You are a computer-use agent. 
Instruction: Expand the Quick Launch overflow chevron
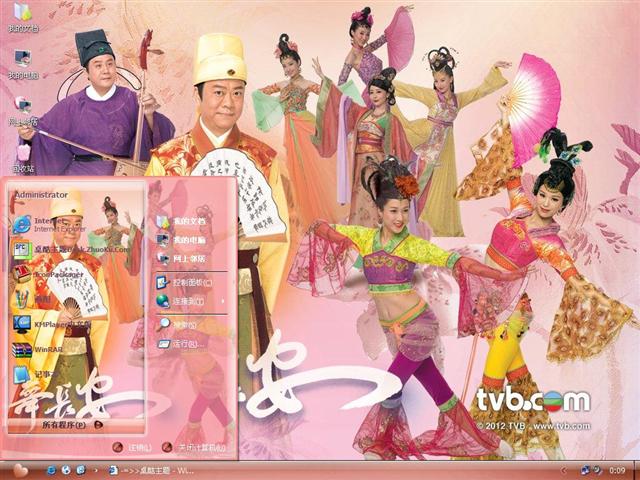(x=96, y=471)
